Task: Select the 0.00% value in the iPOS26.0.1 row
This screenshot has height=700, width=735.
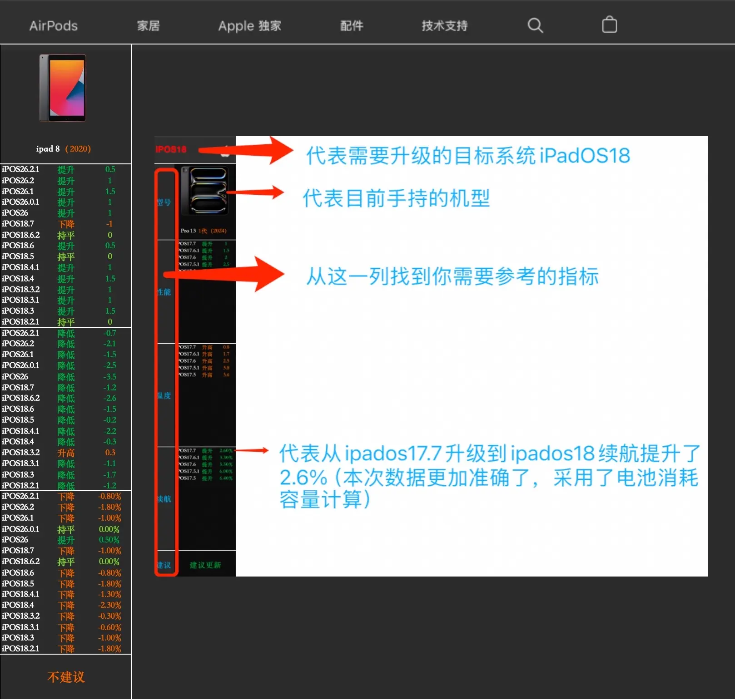Action: point(109,529)
